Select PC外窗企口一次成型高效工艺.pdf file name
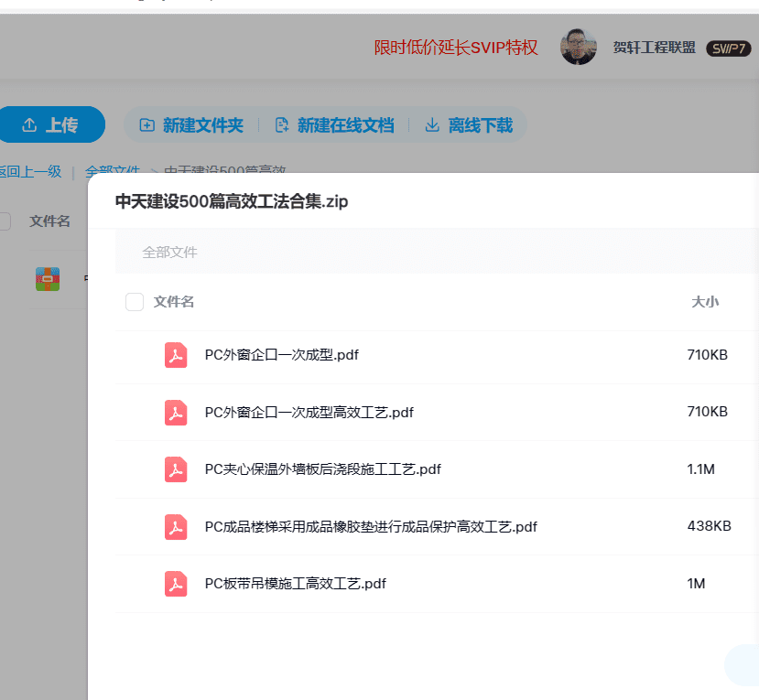Image resolution: width=759 pixels, height=700 pixels. pos(309,413)
